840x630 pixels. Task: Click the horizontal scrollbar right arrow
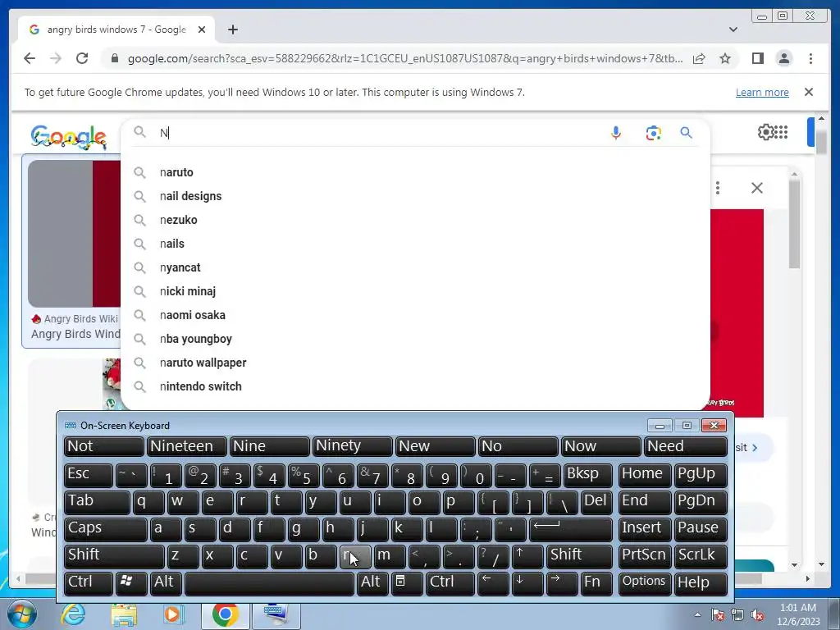(808, 578)
